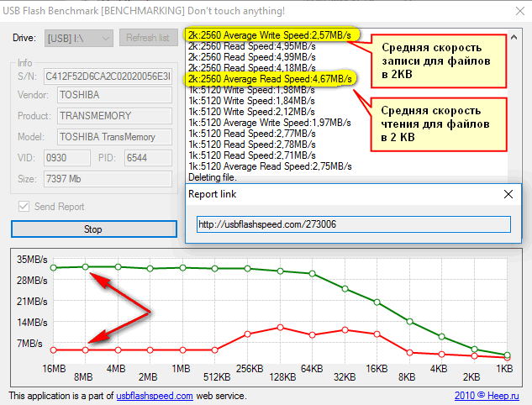This screenshot has height=405, width=532.
Task: Select log line 2k:2560 Read Speed:4,18MB/s
Action: pos(252,68)
